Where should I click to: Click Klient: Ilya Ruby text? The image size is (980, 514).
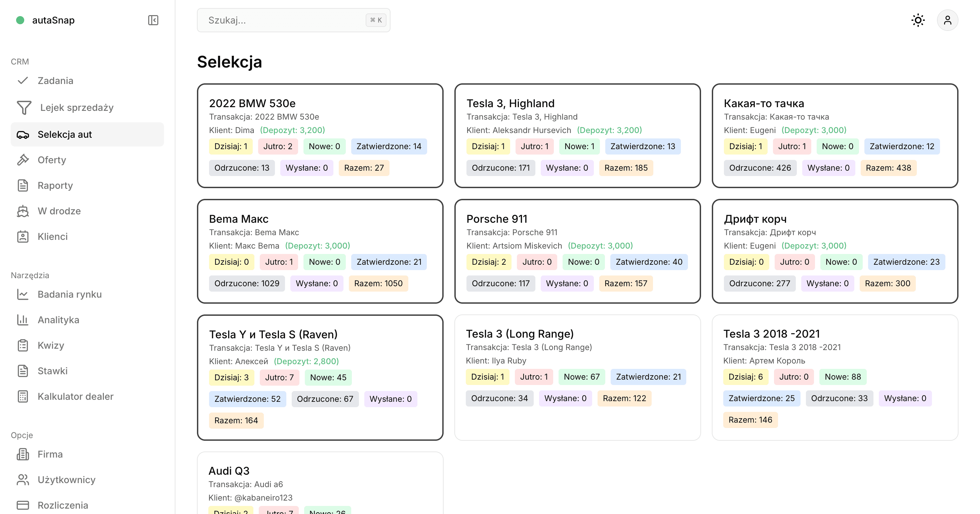[x=496, y=360]
